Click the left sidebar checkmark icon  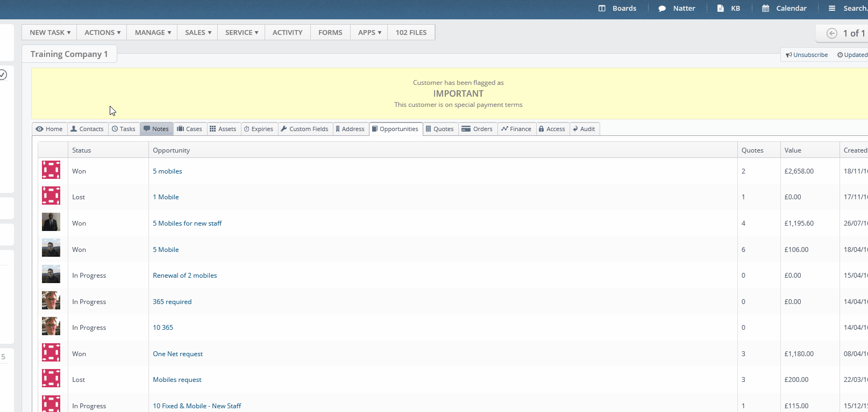tap(3, 75)
